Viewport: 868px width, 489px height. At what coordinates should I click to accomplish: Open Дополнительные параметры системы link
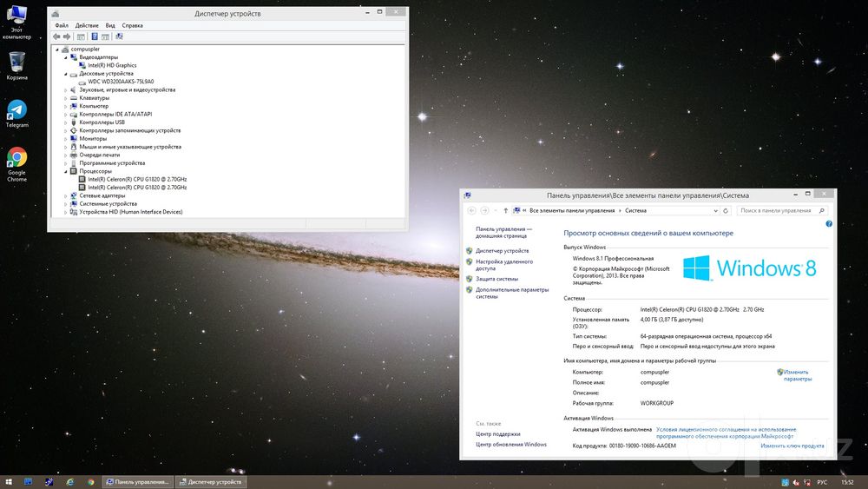(512, 293)
